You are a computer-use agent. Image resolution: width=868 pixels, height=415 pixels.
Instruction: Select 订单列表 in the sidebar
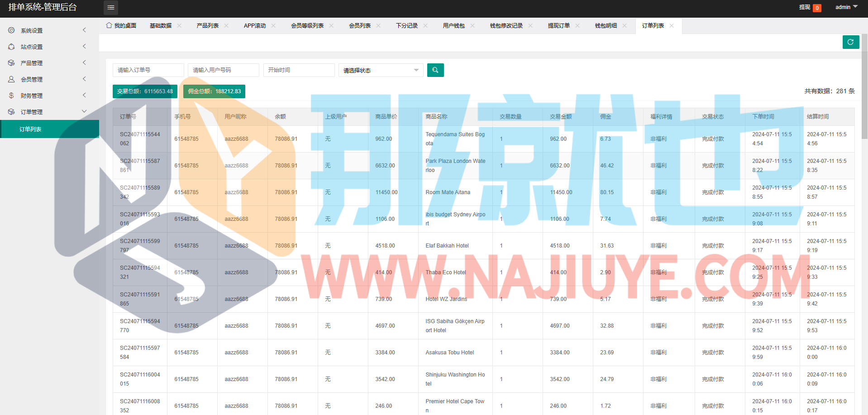point(30,129)
